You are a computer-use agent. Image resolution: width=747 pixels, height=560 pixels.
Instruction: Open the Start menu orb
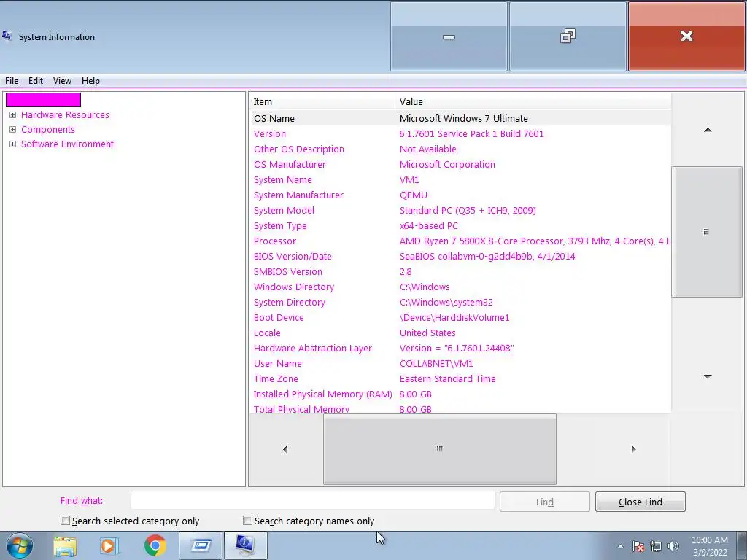point(19,545)
